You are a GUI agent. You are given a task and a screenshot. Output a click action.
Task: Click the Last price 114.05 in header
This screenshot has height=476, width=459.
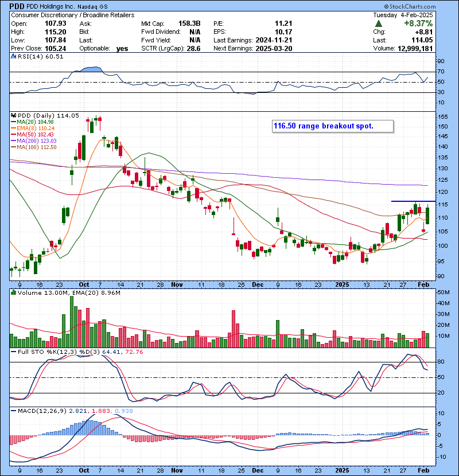[x=422, y=40]
